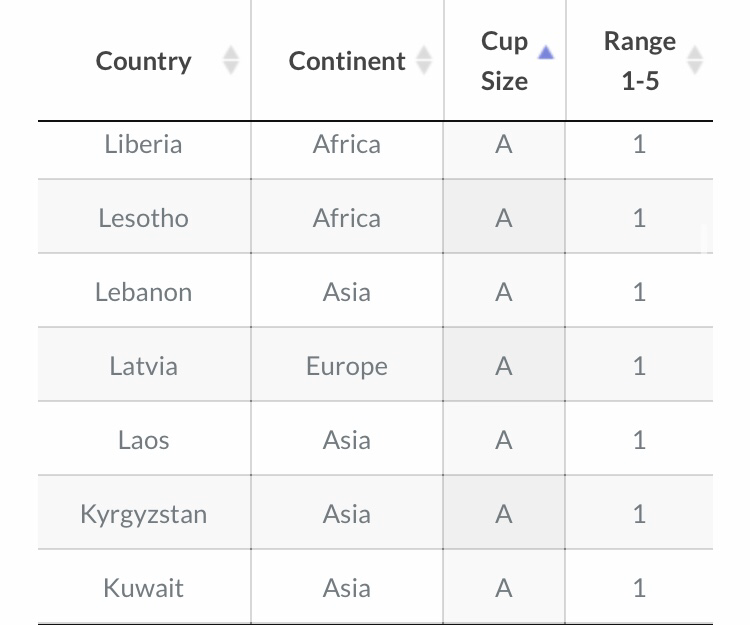750x625 pixels.
Task: Click cup size A in Latvia row
Action: 504,364
